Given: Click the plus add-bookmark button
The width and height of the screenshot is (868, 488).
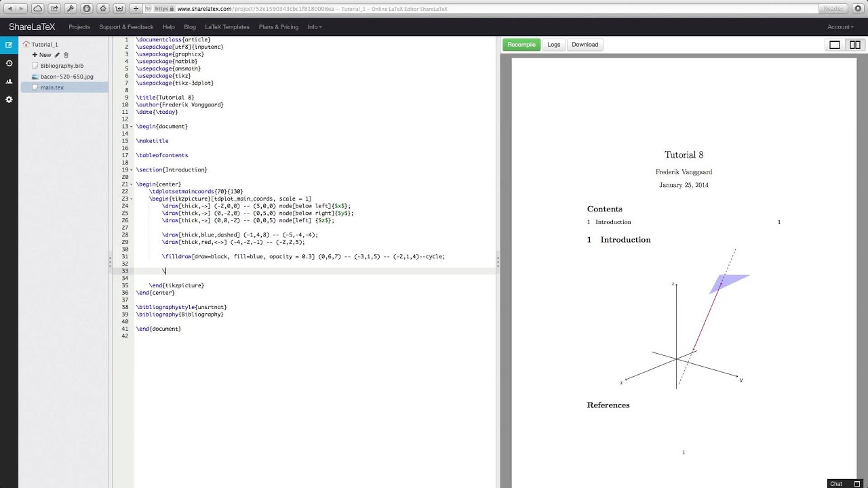Looking at the screenshot, I should [x=136, y=9].
